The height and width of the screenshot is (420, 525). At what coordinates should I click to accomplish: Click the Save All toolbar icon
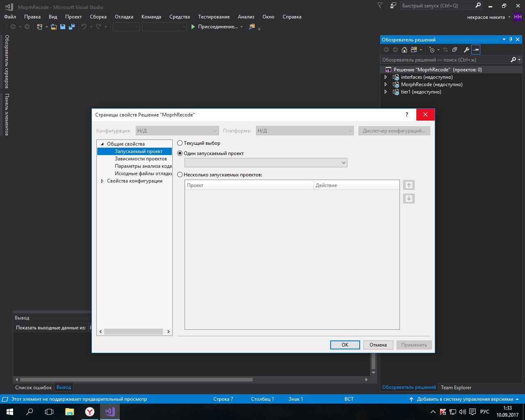pos(72,27)
